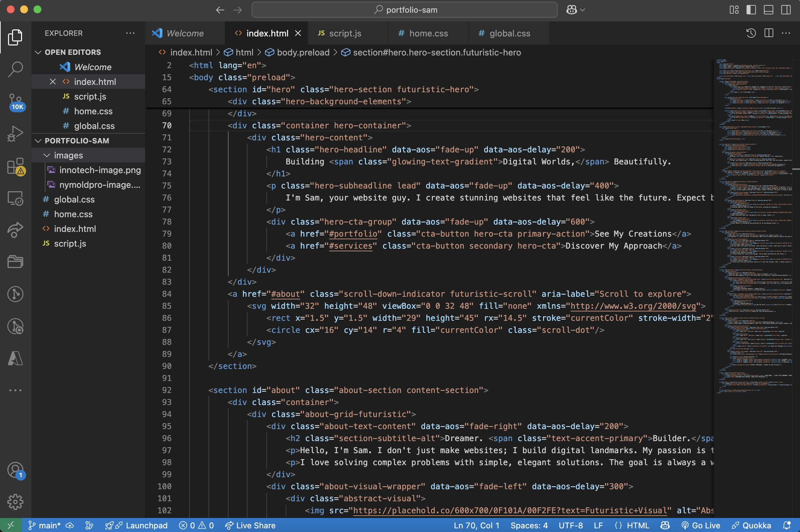Image resolution: width=800 pixels, height=532 pixels.
Task: Click main* branch in status bar
Action: coord(45,526)
